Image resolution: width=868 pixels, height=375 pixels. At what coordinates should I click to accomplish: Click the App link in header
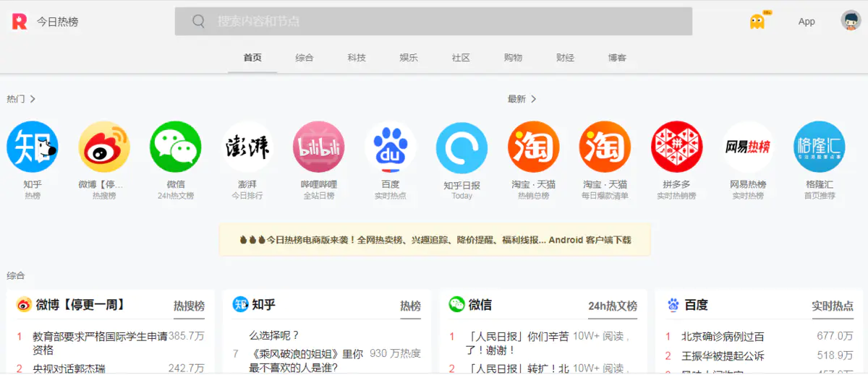pos(807,22)
